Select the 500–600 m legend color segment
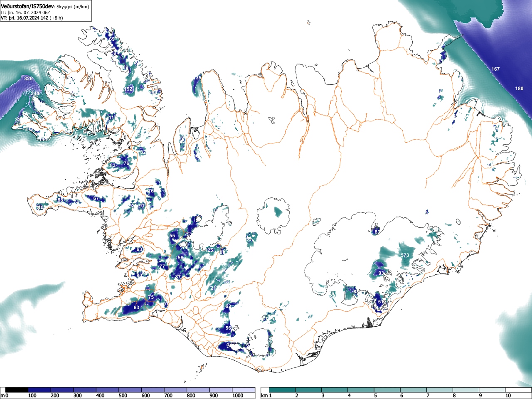This screenshot has width=532, height=399. click(130, 390)
